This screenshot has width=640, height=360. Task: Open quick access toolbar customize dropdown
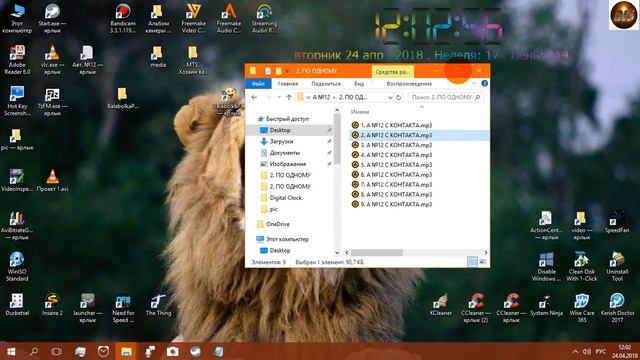pyautogui.click(x=287, y=71)
